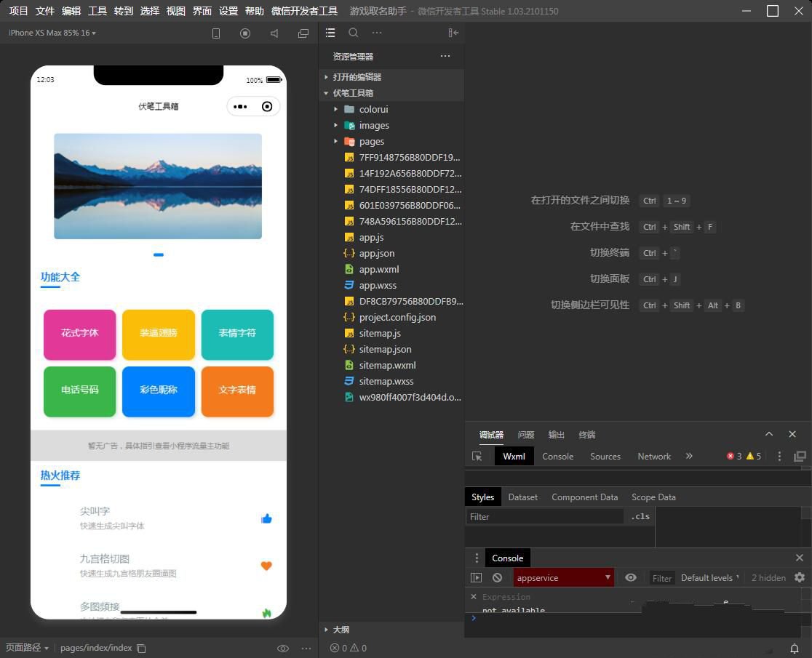Open the 微信开发者工具 menu
812x658 pixels.
point(304,11)
